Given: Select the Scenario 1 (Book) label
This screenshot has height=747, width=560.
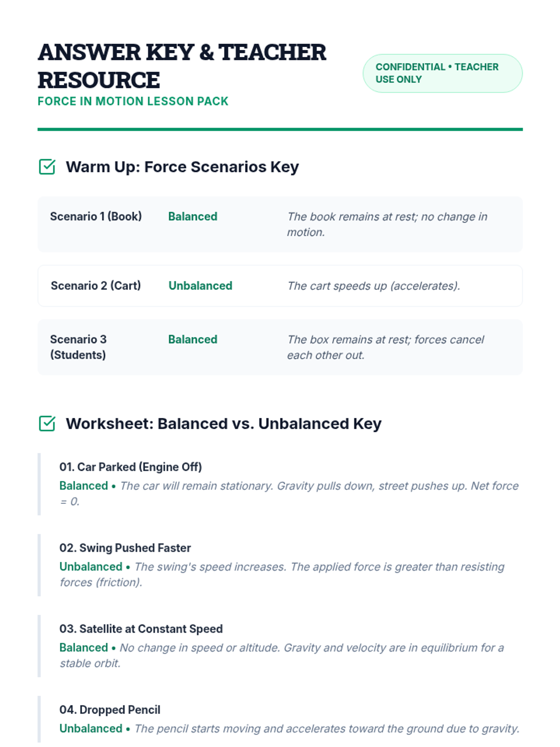Looking at the screenshot, I should [96, 217].
